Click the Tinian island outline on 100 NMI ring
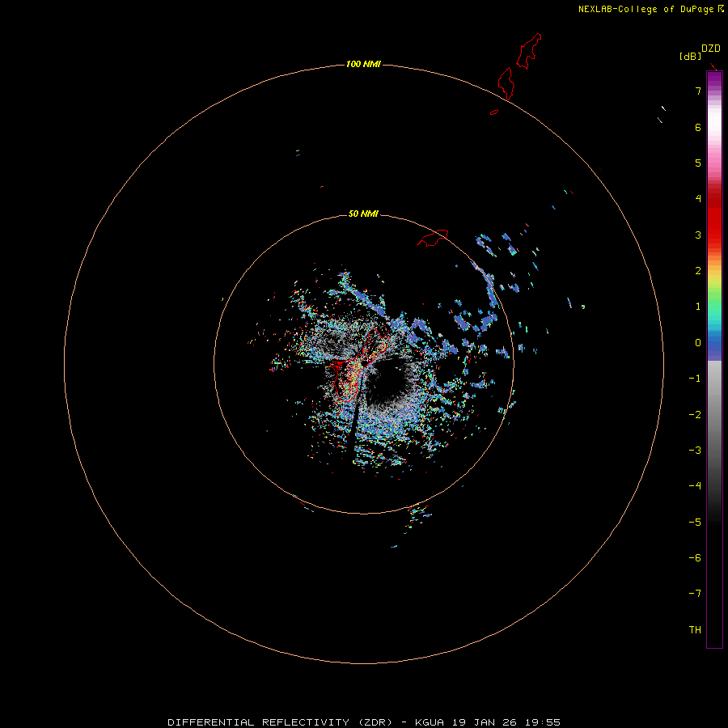The image size is (728, 728). point(506,83)
